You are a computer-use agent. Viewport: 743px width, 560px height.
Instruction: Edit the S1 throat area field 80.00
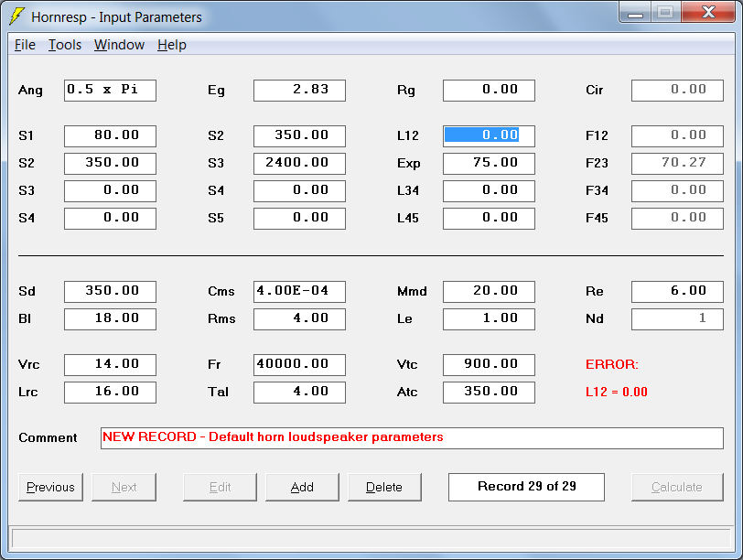pyautogui.click(x=110, y=136)
